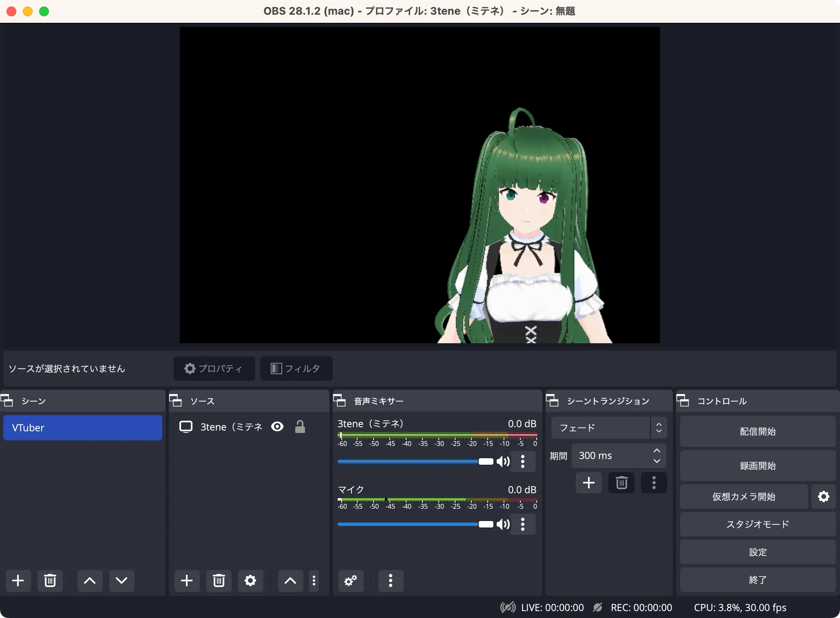The width and height of the screenshot is (840, 618).
Task: Click ソースが選択されていません label
Action: [67, 369]
